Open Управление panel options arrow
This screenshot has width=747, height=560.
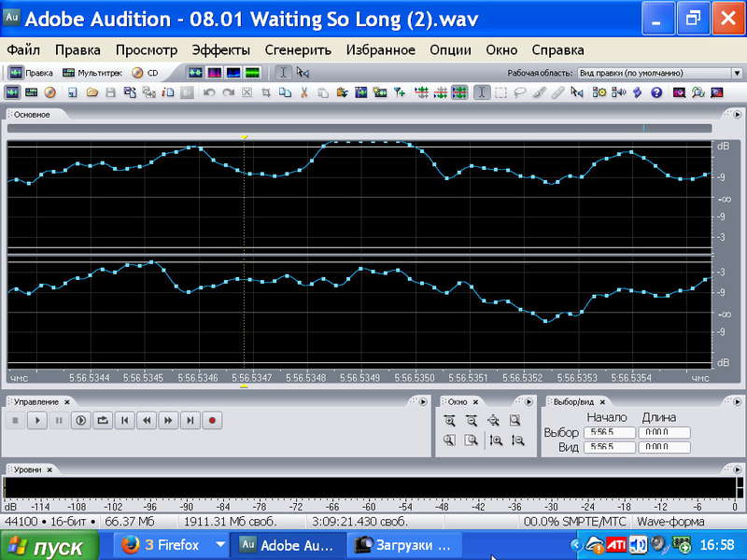[x=423, y=402]
